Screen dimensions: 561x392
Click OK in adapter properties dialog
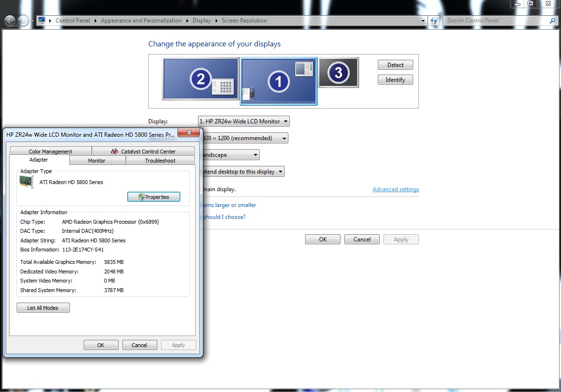pos(101,345)
